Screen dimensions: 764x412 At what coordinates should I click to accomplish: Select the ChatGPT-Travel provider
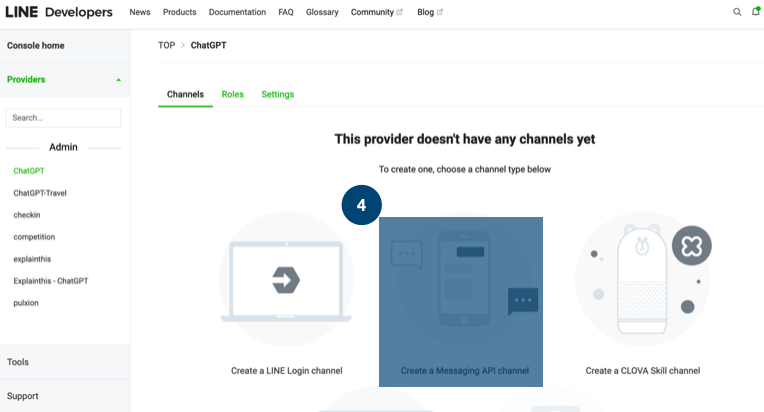tap(40, 193)
